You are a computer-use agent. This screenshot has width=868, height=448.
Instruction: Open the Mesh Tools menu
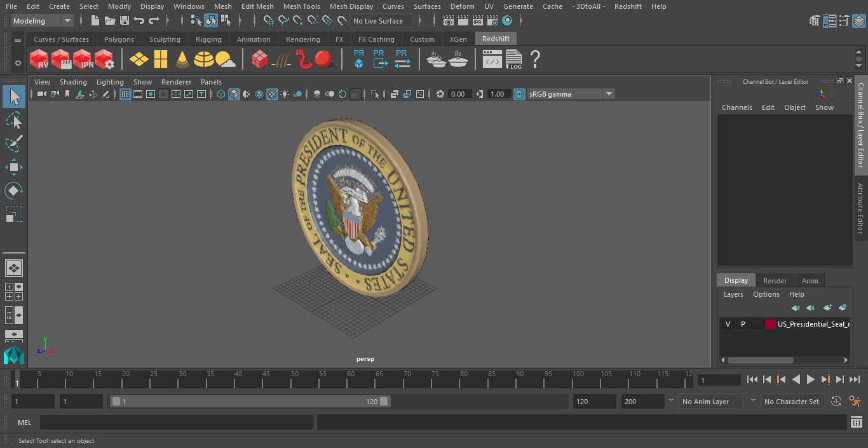[x=301, y=6]
